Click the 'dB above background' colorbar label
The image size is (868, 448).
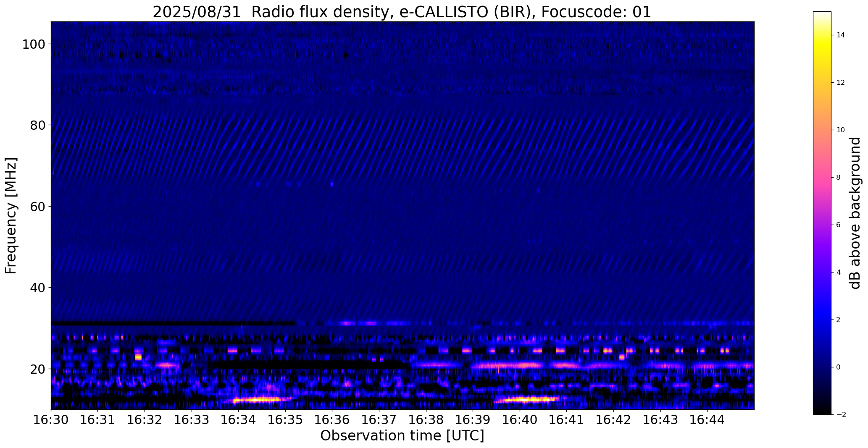(x=855, y=213)
